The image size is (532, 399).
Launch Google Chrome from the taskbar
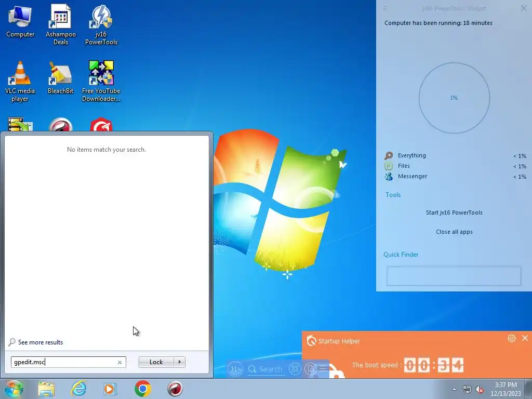[142, 389]
